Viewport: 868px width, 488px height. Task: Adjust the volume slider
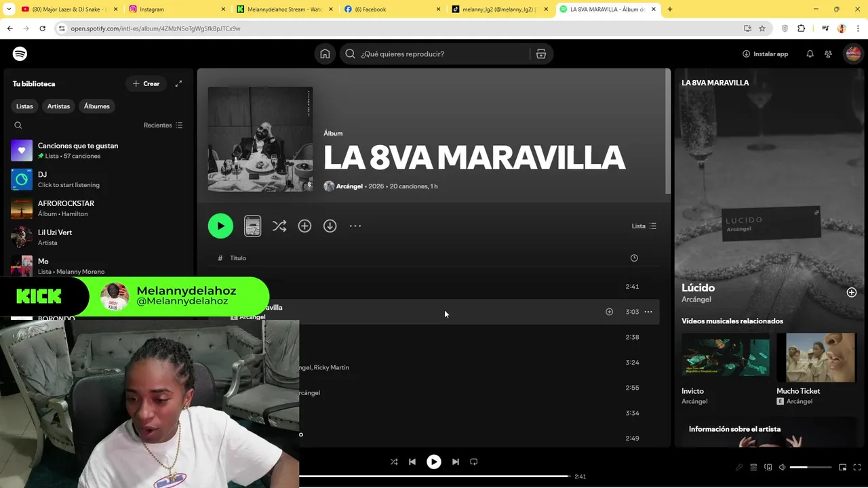point(810,467)
